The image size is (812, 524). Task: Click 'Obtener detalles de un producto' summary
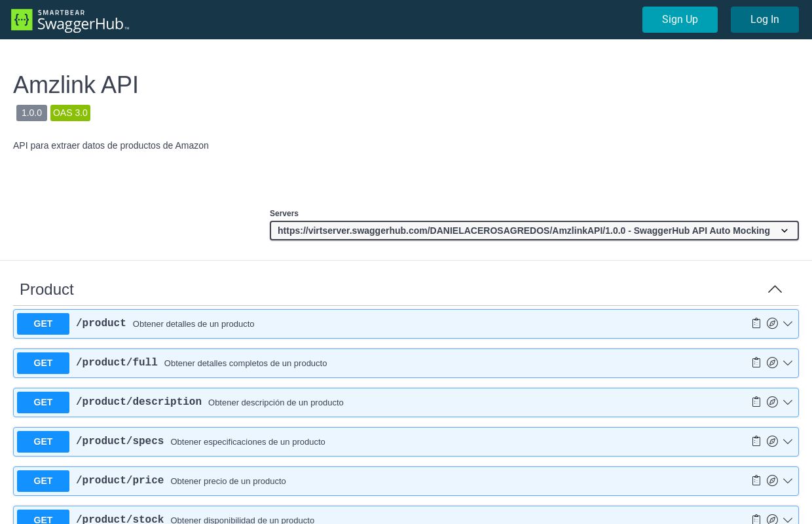click(x=193, y=324)
